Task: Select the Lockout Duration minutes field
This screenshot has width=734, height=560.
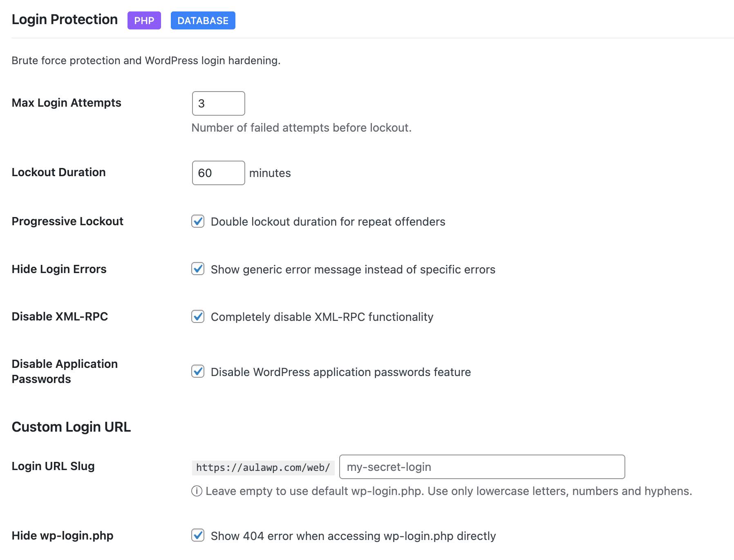Action: tap(218, 173)
